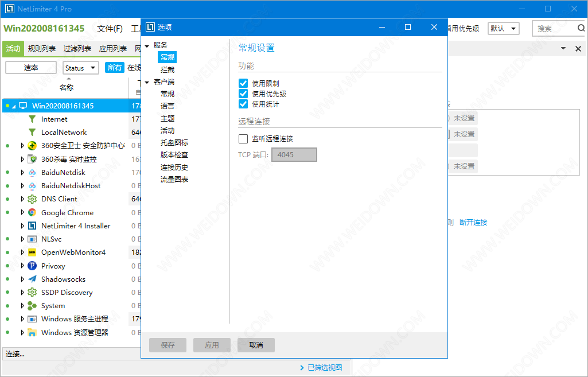Click the LocalNetwork filter funnel icon
The height and width of the screenshot is (377, 588).
coord(32,133)
